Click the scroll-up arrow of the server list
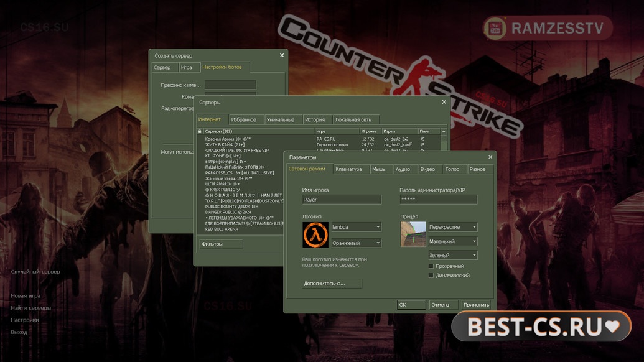 click(444, 131)
